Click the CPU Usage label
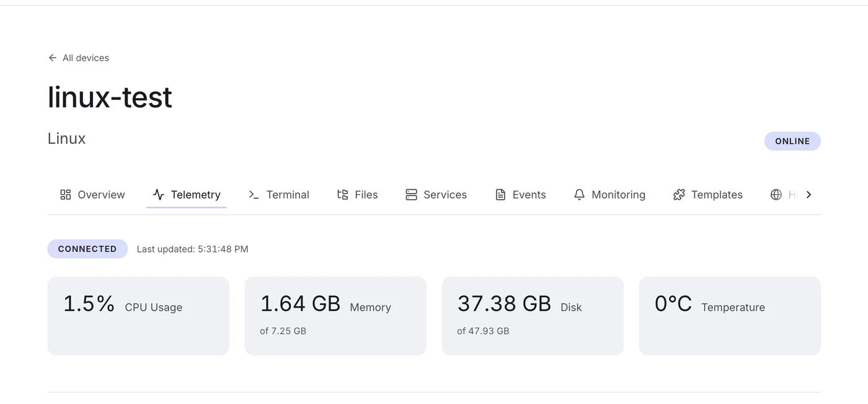 (154, 307)
